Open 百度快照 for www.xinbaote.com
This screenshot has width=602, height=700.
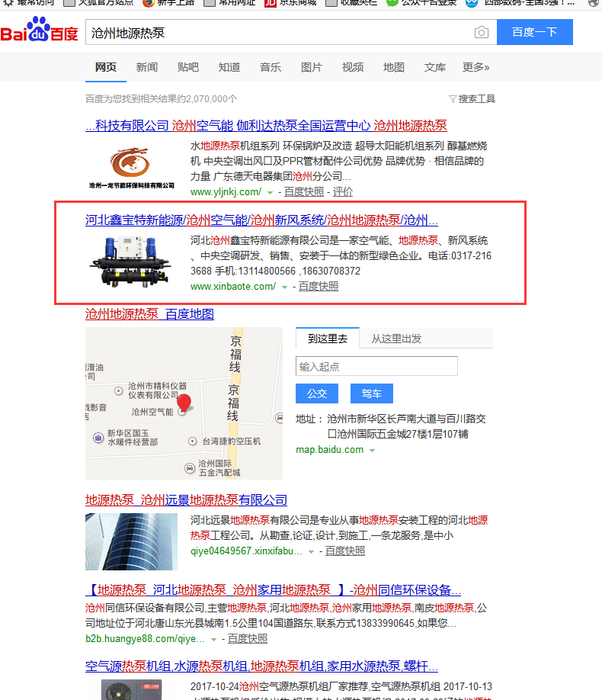pyautogui.click(x=319, y=287)
